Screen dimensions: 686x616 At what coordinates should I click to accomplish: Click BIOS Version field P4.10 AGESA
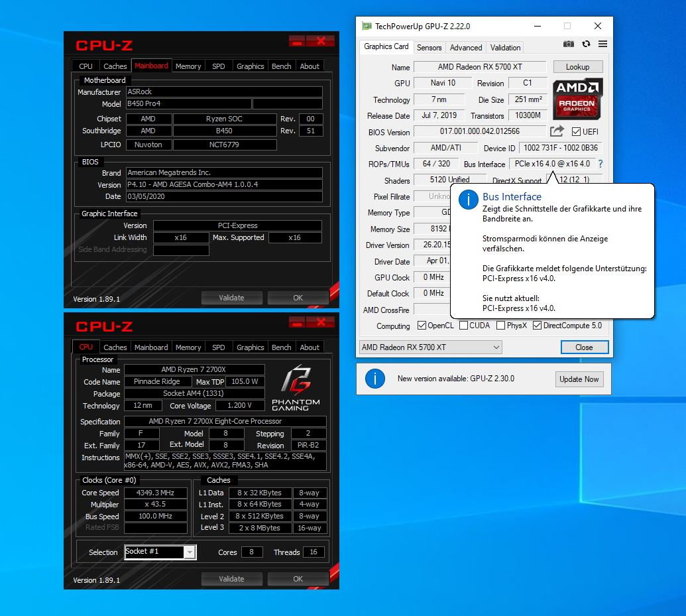[x=225, y=185]
